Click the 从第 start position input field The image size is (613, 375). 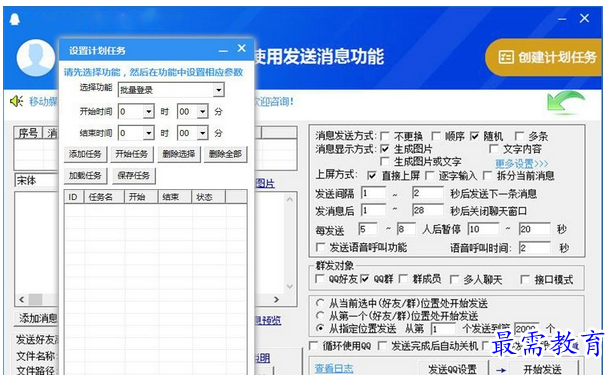(443, 329)
